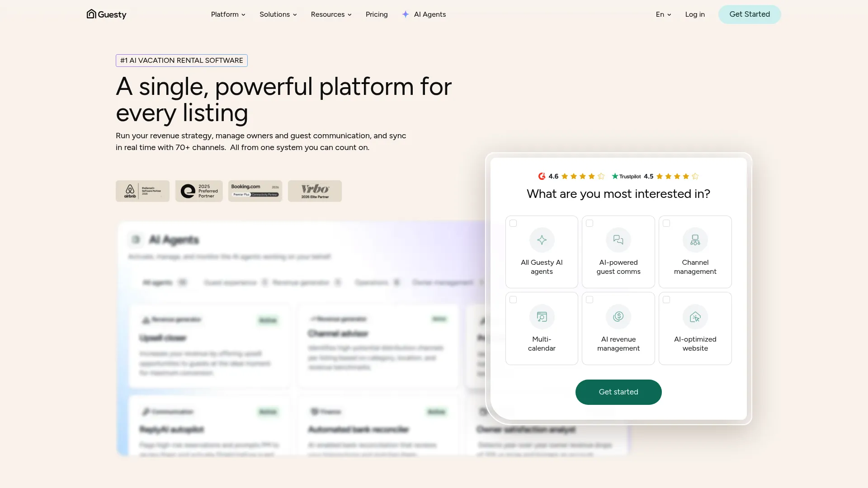The height and width of the screenshot is (488, 868).
Task: Click the Expedia 2025 Preferred Partner badge
Action: (199, 191)
